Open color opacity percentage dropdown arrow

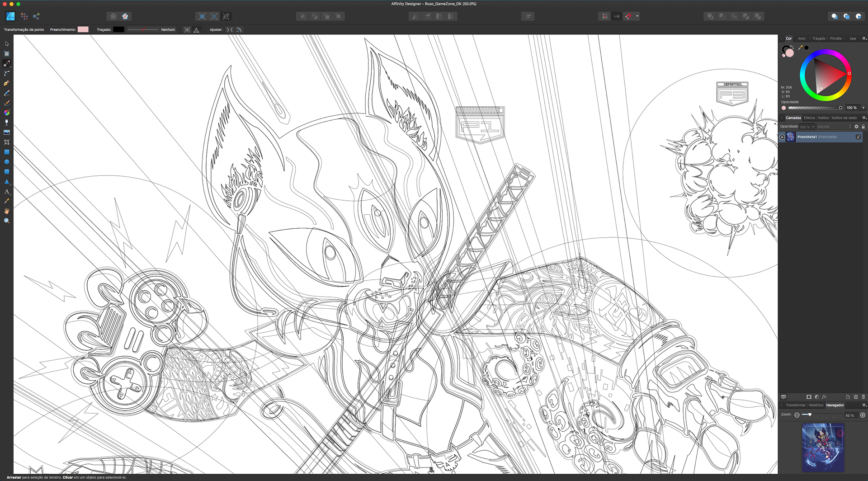[x=863, y=108]
